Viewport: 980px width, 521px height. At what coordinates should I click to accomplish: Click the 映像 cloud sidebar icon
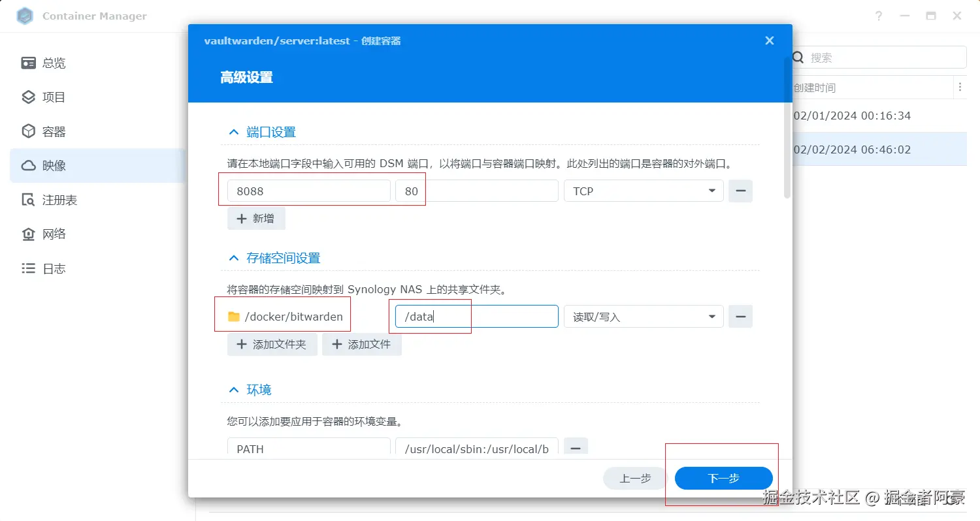(x=28, y=166)
